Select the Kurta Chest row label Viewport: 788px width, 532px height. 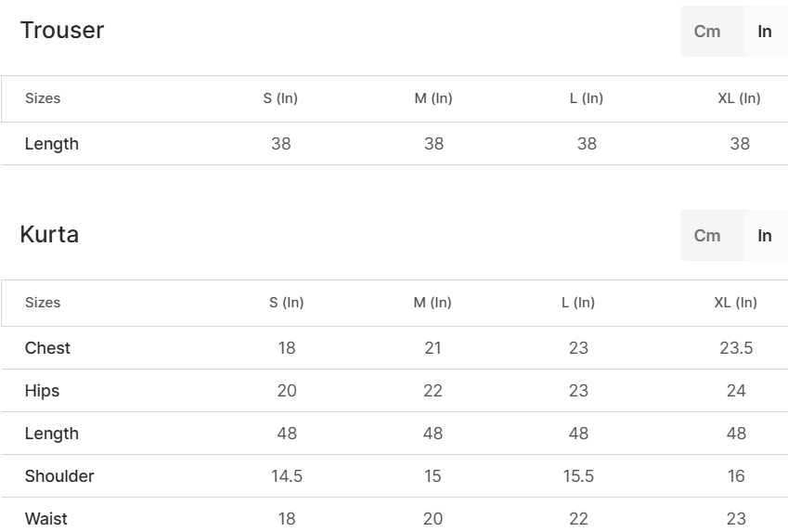pyautogui.click(x=47, y=348)
